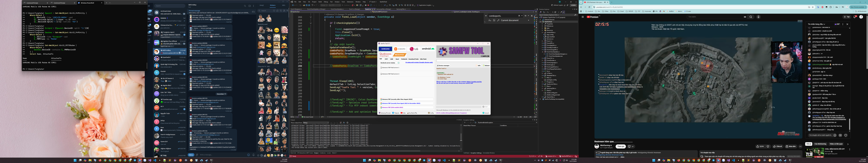This screenshot has height=163, width=868.
Task: Open the SamFw Tool device selection combo box
Action: pos(463,61)
